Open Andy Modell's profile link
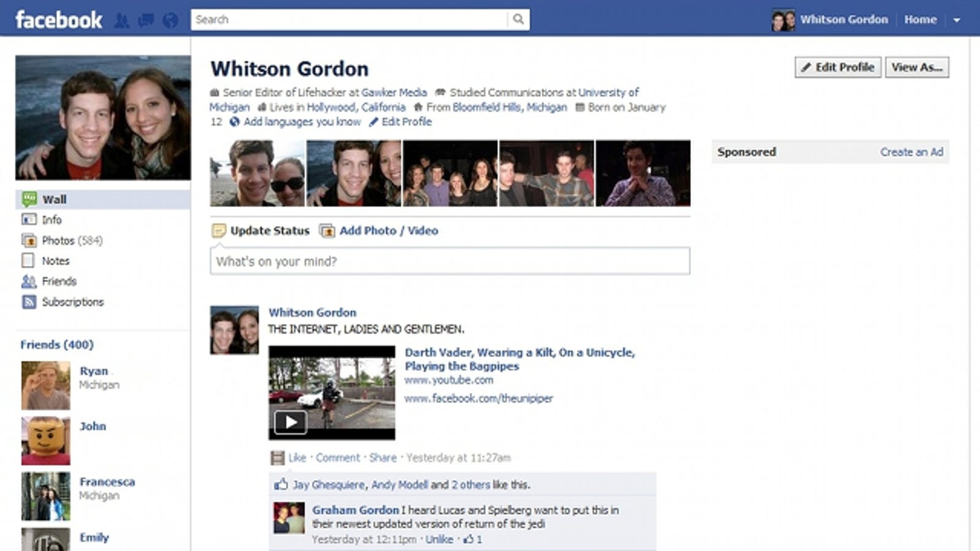 [399, 485]
